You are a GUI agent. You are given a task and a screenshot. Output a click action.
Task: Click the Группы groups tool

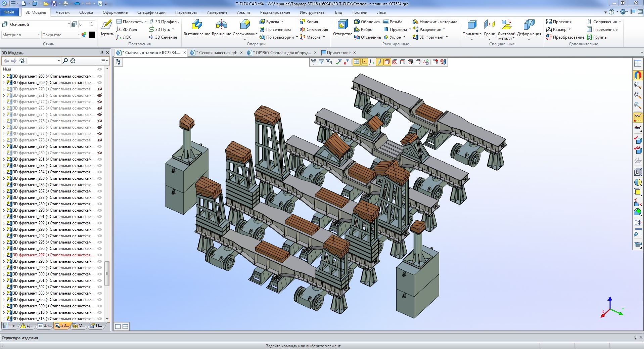[x=597, y=37]
